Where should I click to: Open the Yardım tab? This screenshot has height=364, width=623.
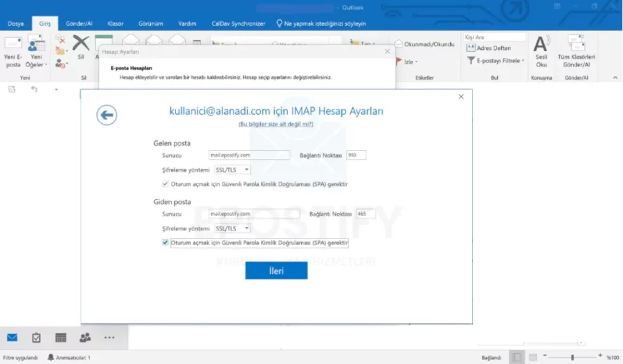[x=187, y=24]
